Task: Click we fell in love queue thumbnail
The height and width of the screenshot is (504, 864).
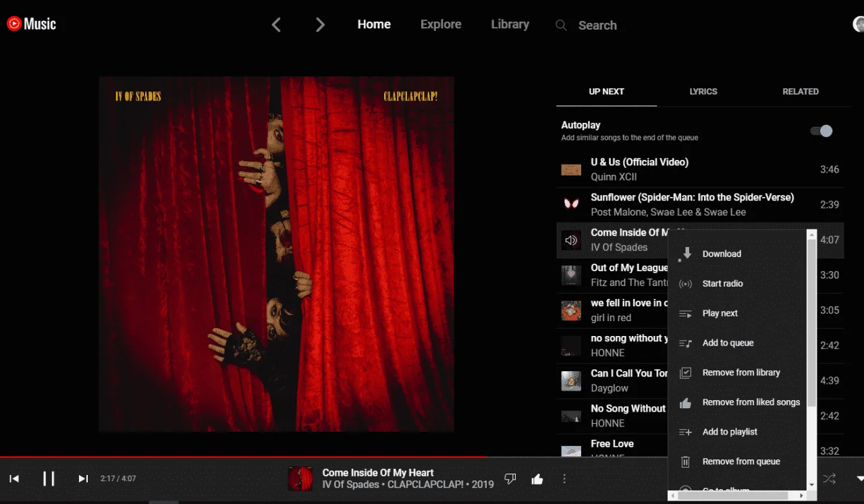Action: (571, 310)
